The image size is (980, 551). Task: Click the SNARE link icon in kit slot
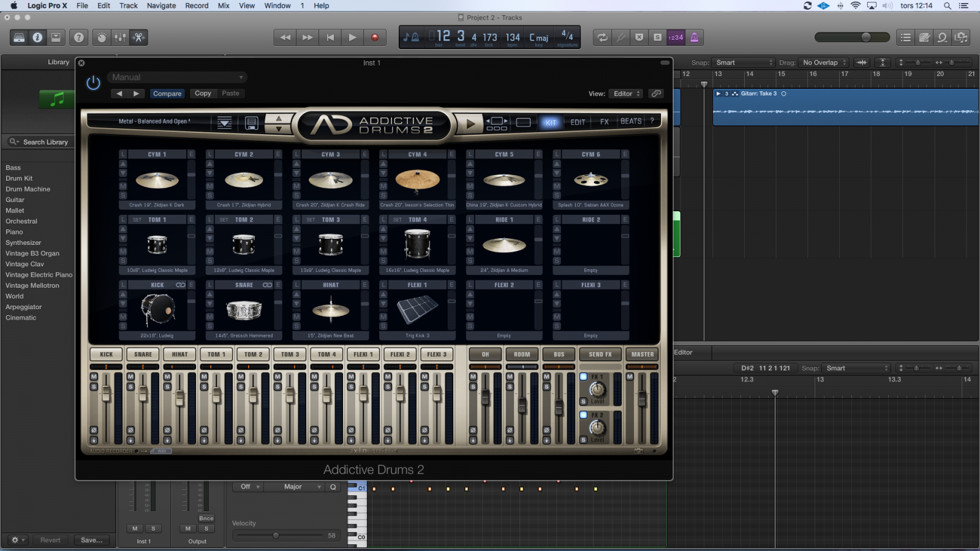tap(268, 285)
